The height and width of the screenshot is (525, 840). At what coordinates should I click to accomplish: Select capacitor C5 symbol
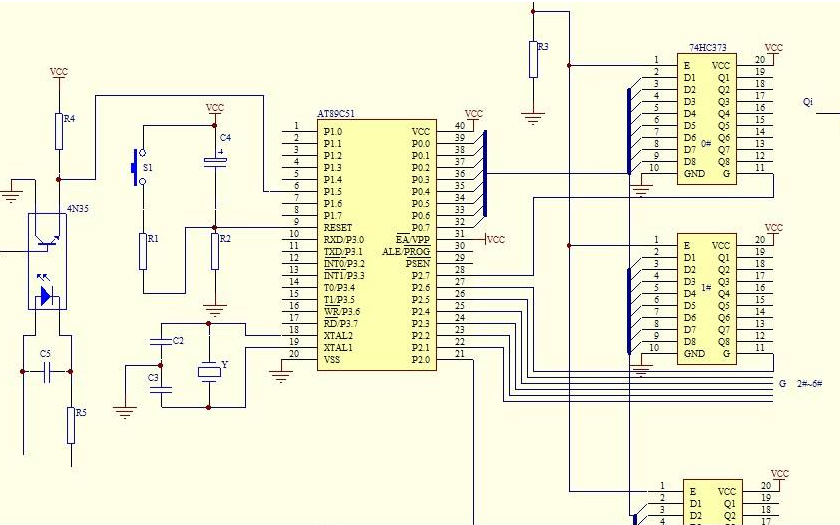[46, 371]
